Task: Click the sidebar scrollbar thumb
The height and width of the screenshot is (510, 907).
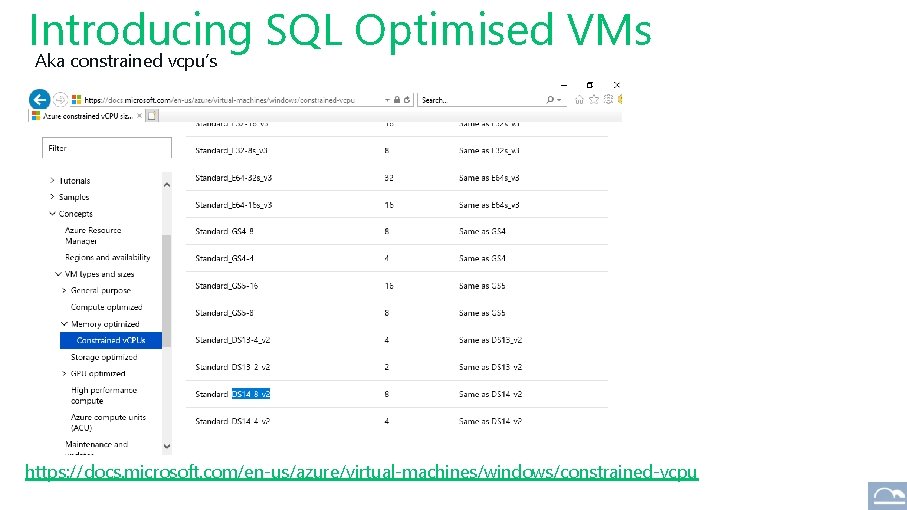Action: point(167,290)
